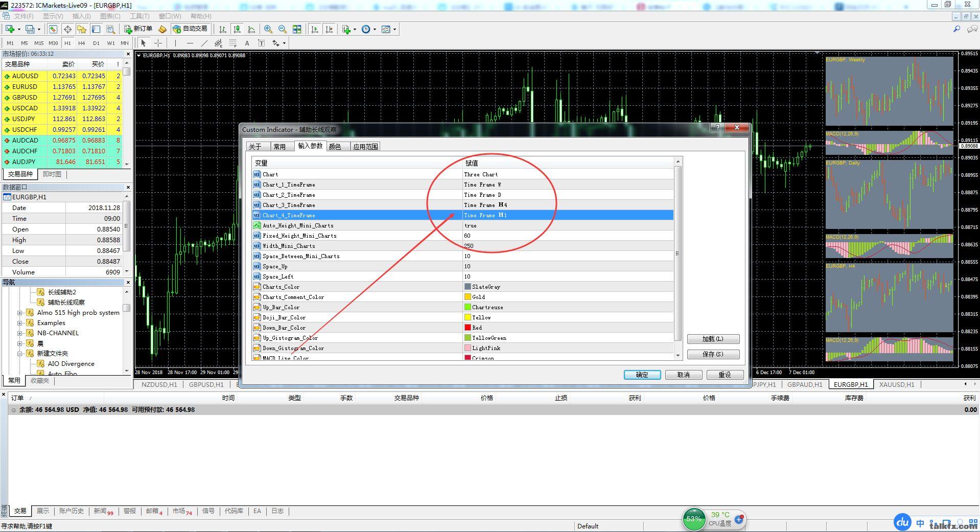Toggle the Navigator folder-star icon
980x532 pixels.
point(82,29)
